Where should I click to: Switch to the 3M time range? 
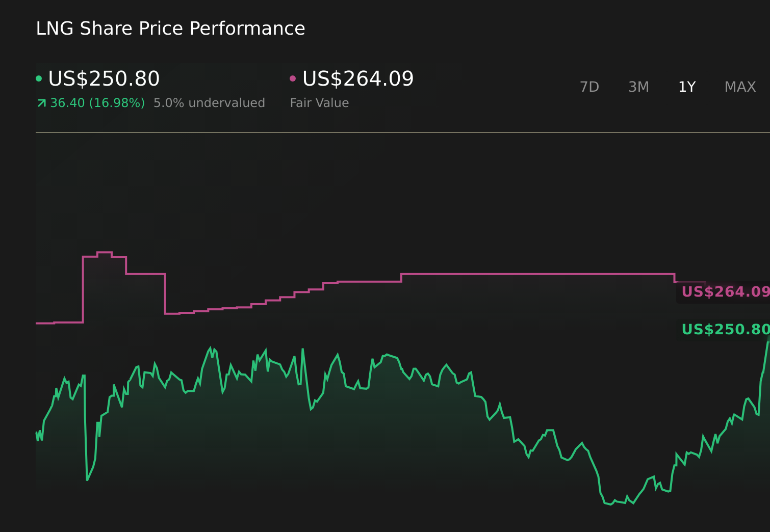[638, 87]
